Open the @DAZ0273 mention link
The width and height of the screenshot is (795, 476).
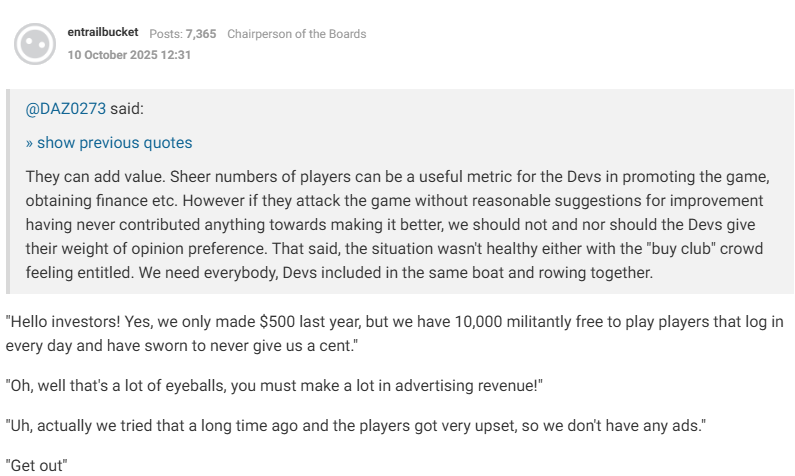point(66,108)
